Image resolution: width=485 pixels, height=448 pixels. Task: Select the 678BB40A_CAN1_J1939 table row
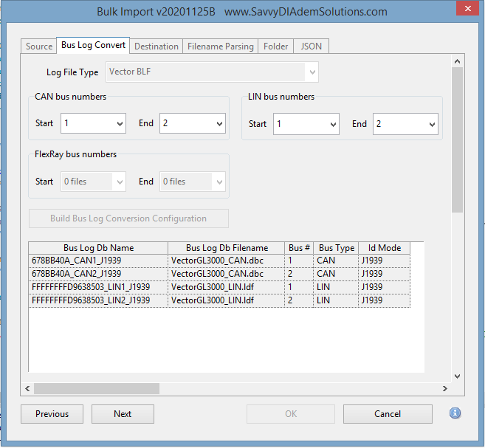point(97,261)
